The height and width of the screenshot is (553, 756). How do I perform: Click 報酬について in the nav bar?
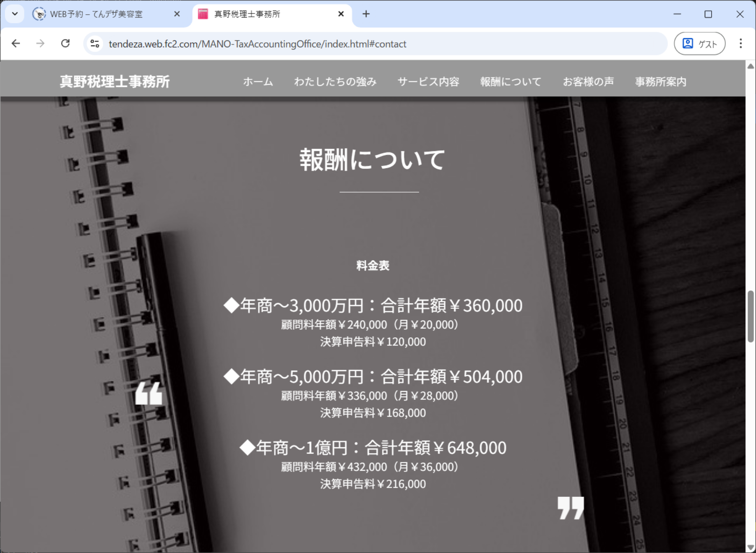pos(511,82)
